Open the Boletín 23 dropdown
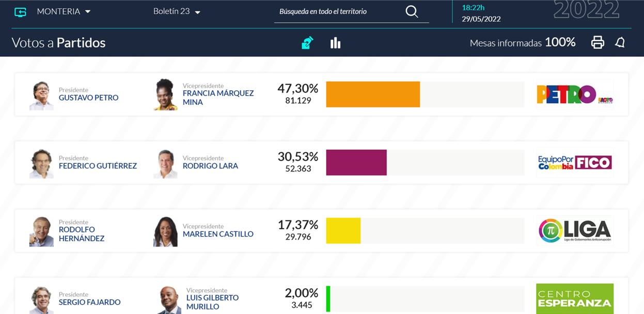This screenshot has height=314, width=644. click(x=177, y=11)
